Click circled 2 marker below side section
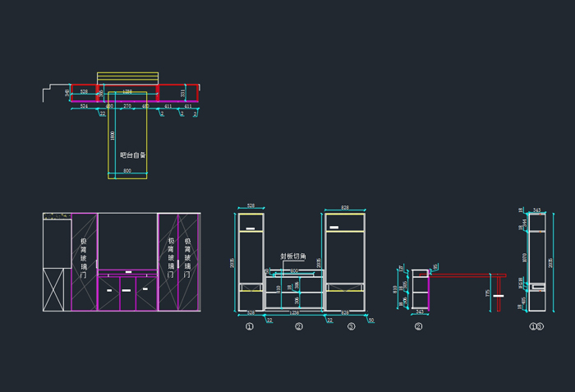575x392 pixels. [419, 326]
